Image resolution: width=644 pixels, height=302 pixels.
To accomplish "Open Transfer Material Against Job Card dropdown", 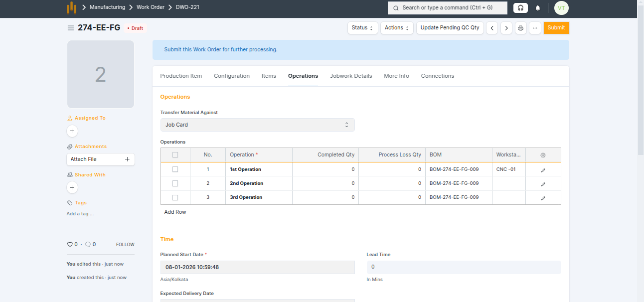I will [x=257, y=125].
